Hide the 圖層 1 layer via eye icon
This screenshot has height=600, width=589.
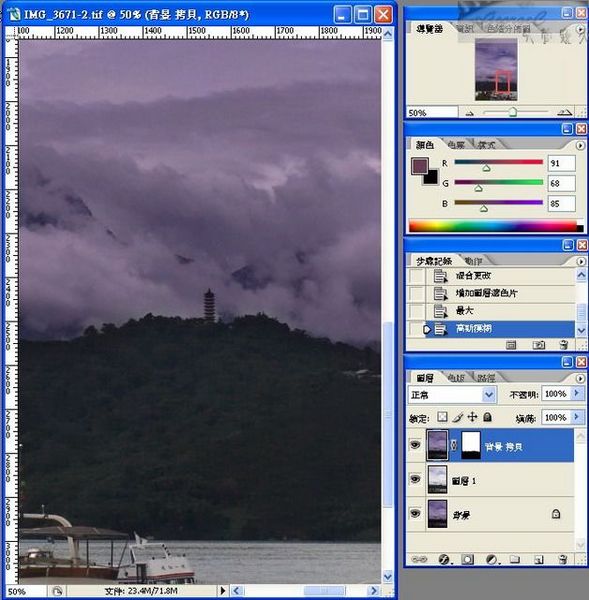coord(415,479)
